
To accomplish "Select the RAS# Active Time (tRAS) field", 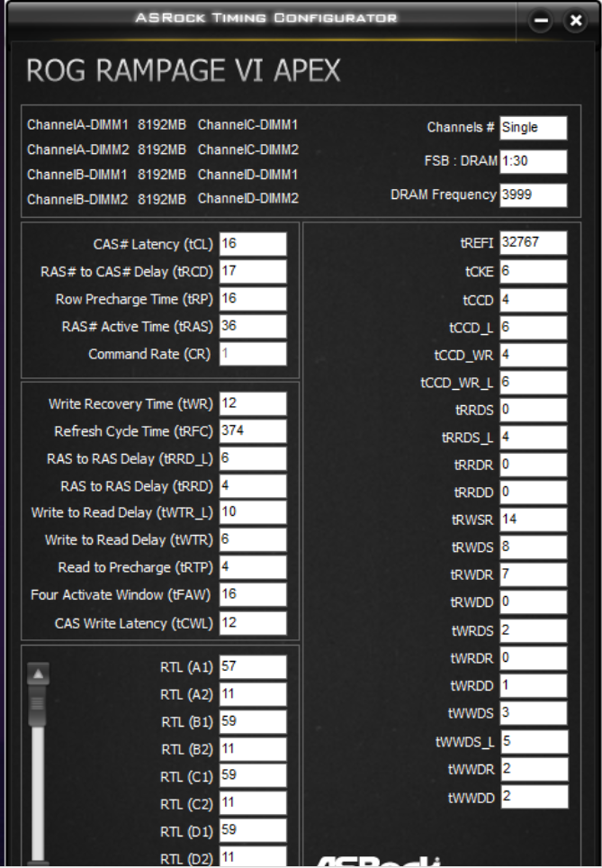I will 253,327.
